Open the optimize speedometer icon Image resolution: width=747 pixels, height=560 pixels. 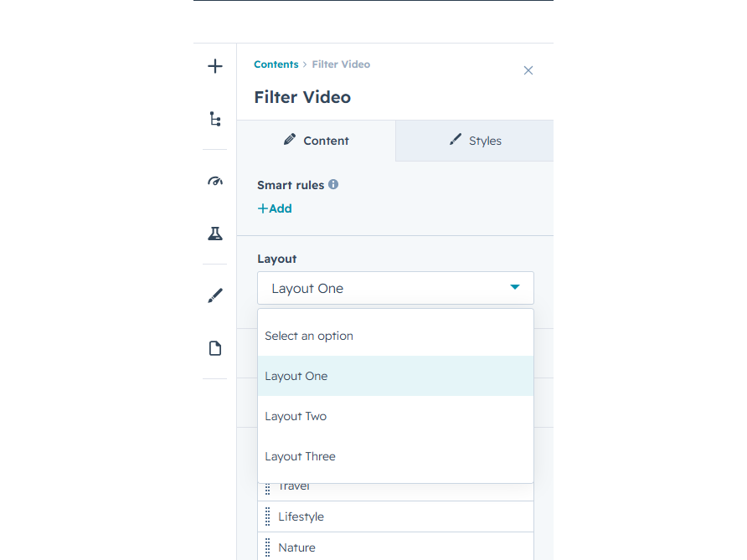pos(215,181)
